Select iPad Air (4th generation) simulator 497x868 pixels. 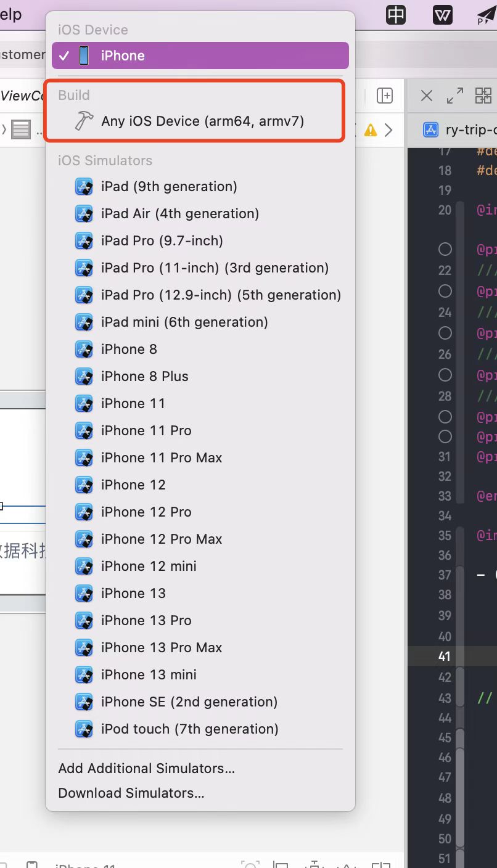[200, 213]
